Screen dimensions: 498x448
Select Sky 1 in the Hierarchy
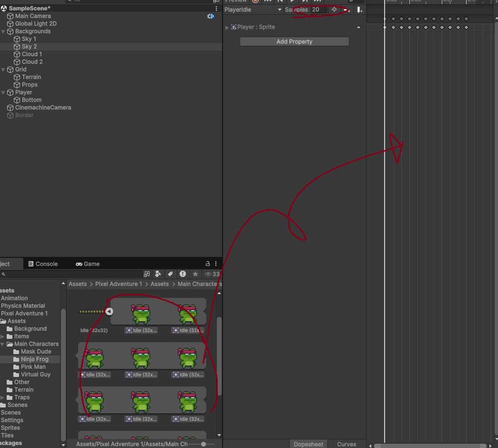(29, 39)
